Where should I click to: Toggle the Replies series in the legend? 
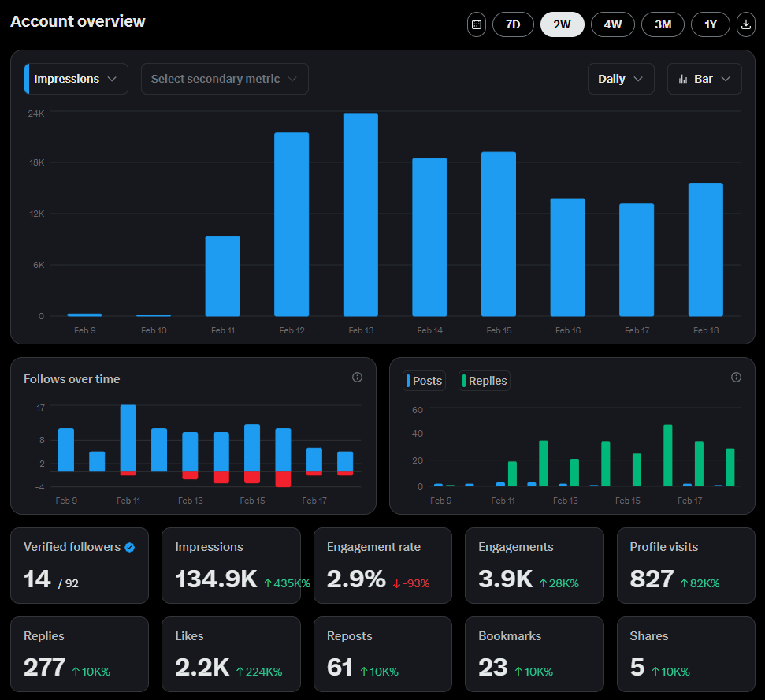click(x=483, y=381)
